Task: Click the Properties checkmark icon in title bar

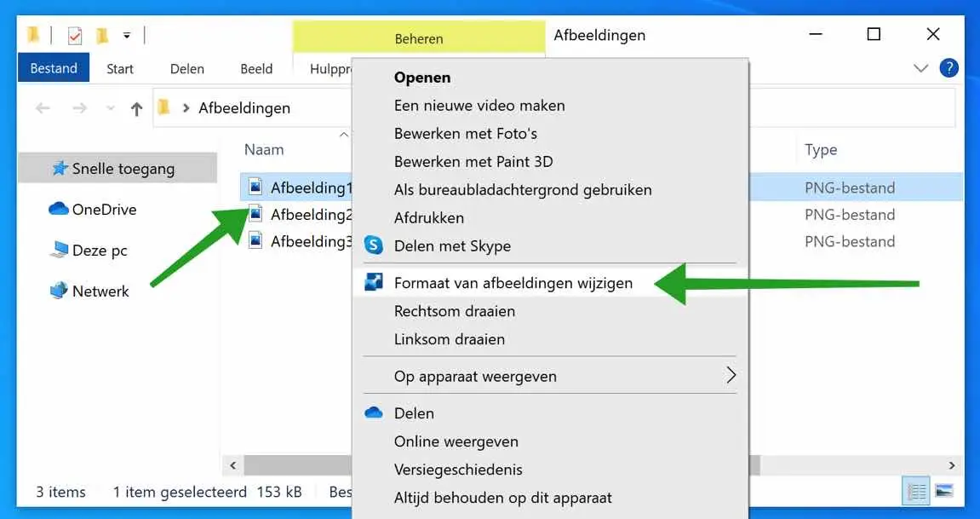Action: [74, 36]
